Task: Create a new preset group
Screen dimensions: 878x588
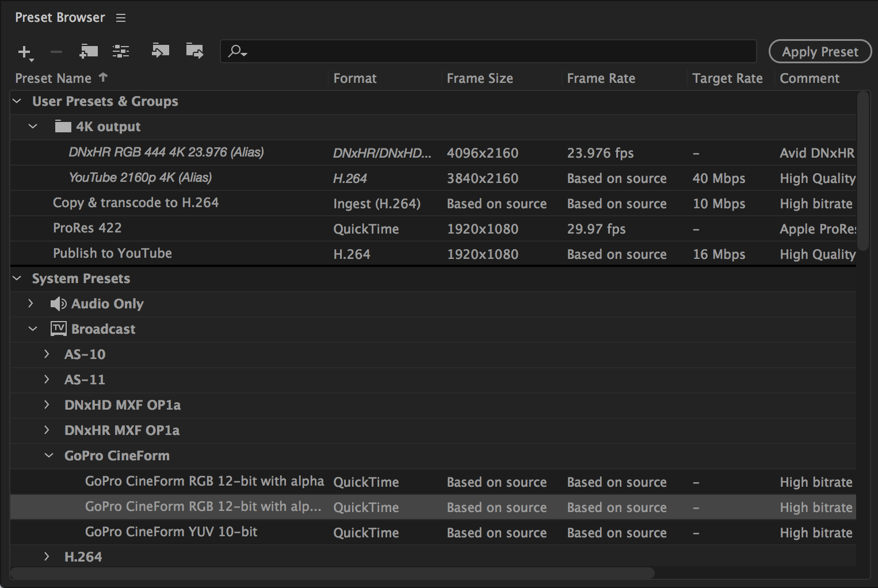Action: 89,51
